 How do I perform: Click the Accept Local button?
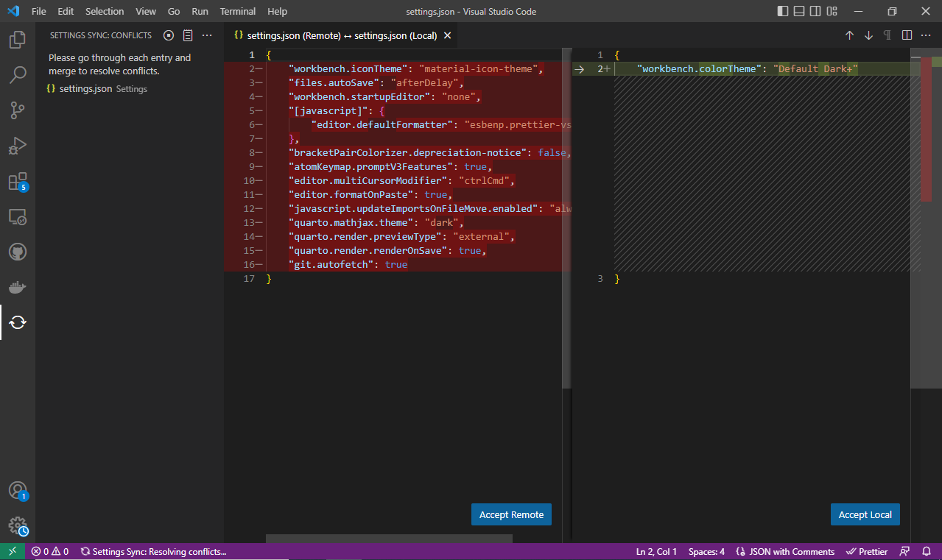pos(865,514)
